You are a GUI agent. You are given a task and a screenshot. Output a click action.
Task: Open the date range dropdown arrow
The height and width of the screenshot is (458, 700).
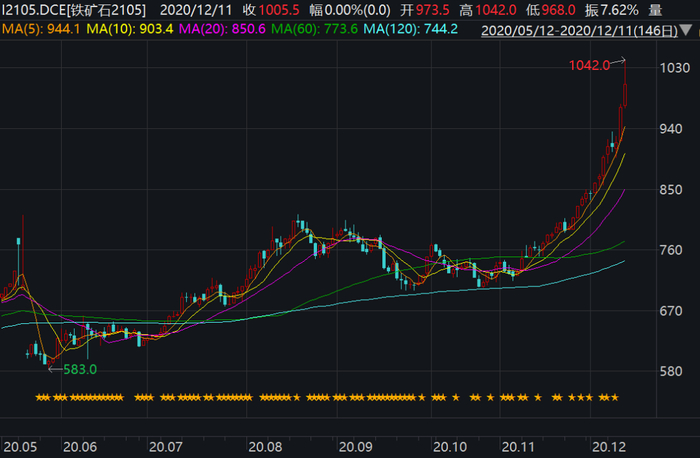coord(686,31)
